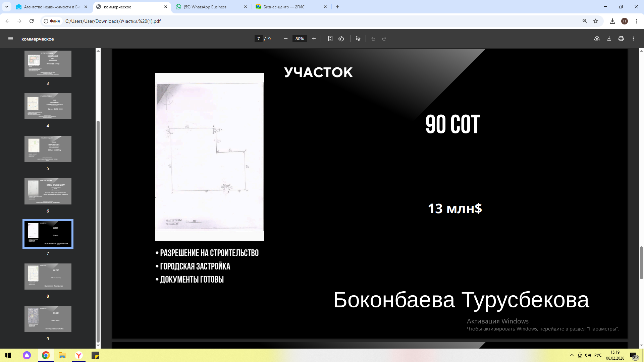This screenshot has height=362, width=644.
Task: Save PDF to Google Drive icon
Action: (597, 39)
